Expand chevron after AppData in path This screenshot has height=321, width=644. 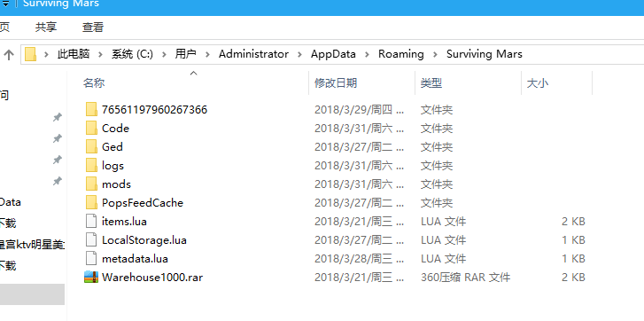click(x=368, y=54)
